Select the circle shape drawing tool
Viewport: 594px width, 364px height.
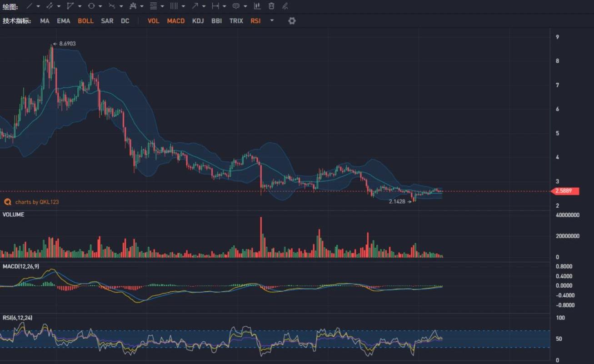91,6
